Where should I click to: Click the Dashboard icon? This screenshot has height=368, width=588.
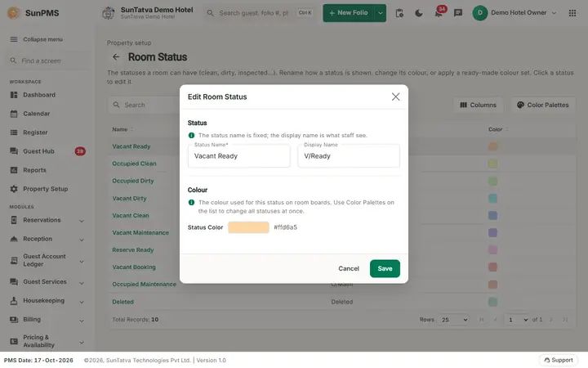pyautogui.click(x=14, y=95)
